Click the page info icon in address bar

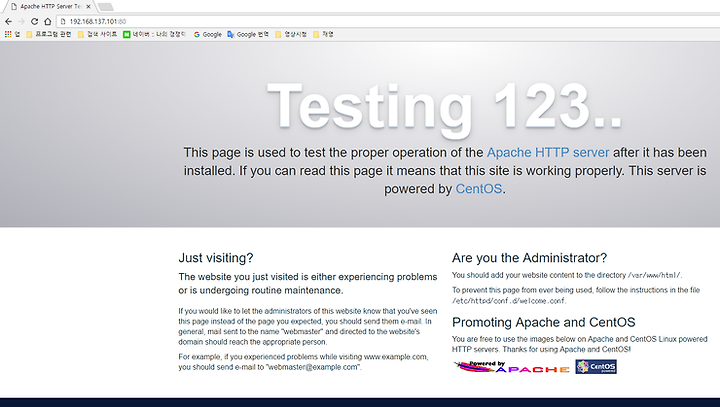point(63,21)
